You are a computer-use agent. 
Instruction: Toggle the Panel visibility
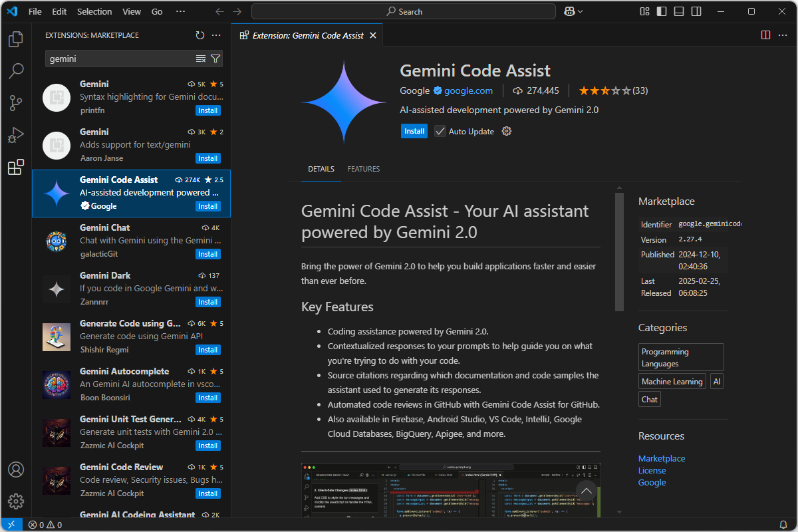pyautogui.click(x=678, y=11)
